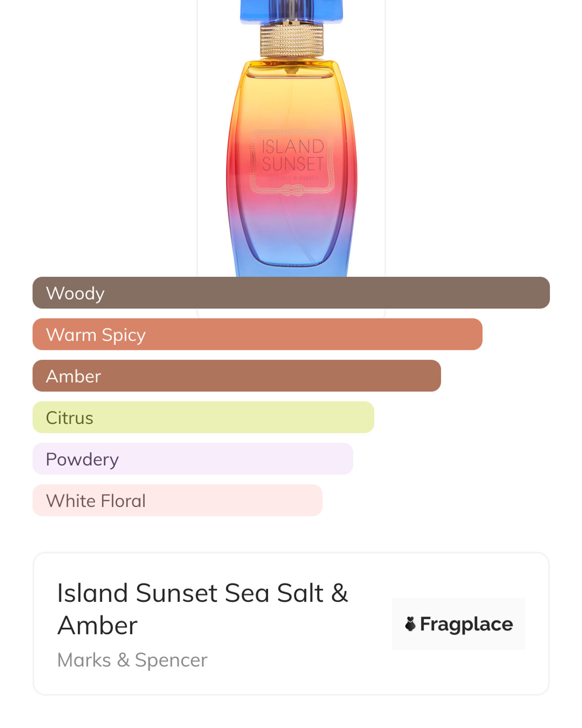Select the Woody accord bar

(x=291, y=293)
